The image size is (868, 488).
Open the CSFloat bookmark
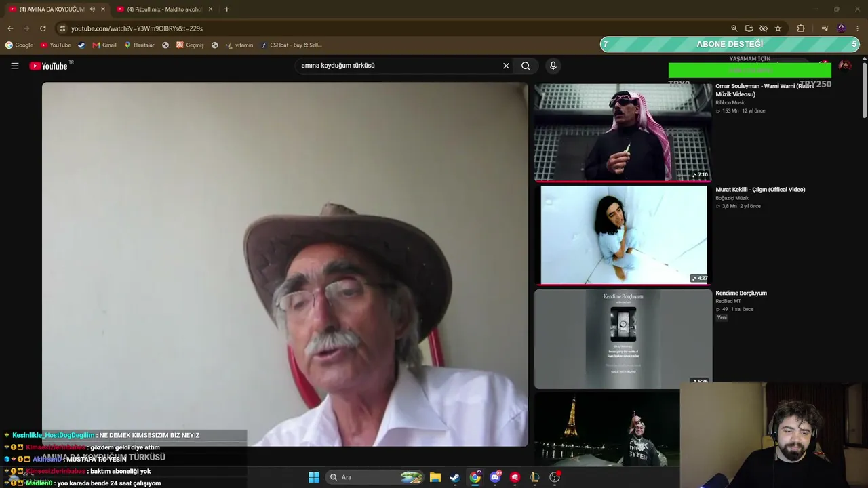point(291,45)
